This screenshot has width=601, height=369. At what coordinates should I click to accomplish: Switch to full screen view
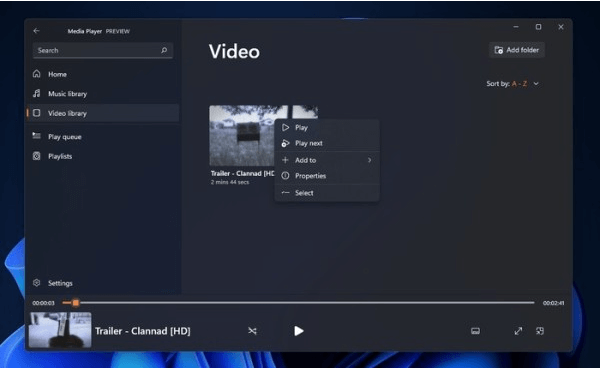[518, 331]
